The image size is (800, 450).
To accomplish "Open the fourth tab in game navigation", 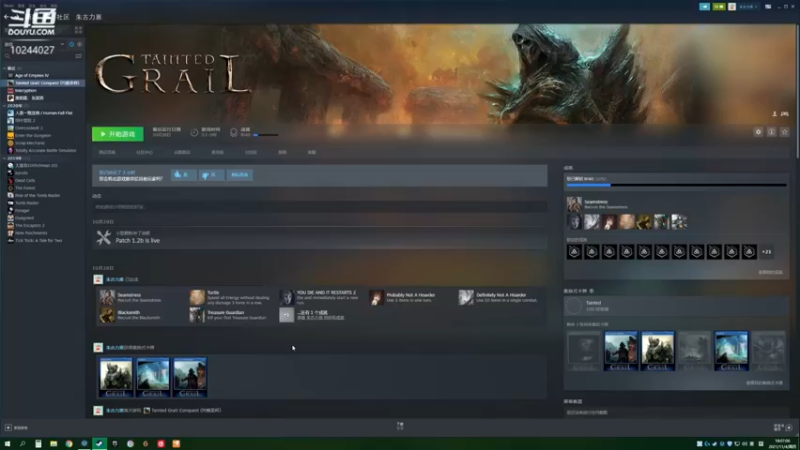I will tap(217, 152).
